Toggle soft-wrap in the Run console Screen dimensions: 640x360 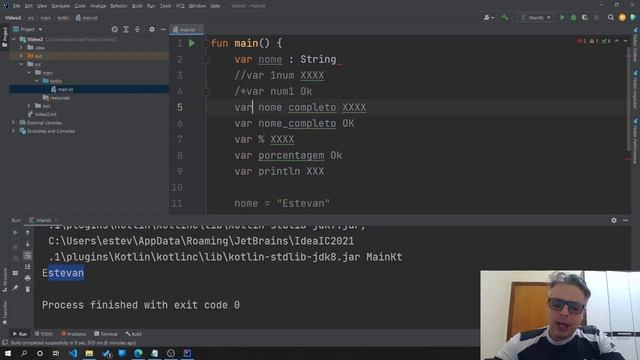point(28,256)
